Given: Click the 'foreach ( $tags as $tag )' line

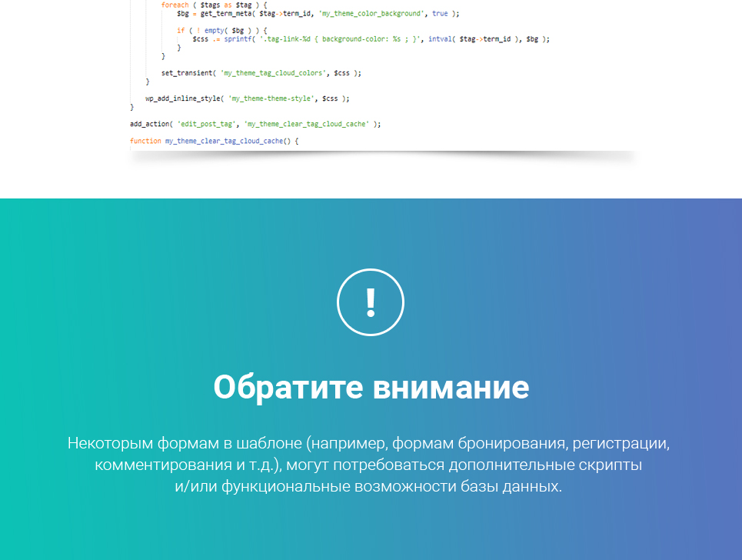Looking at the screenshot, I should tap(214, 5).
